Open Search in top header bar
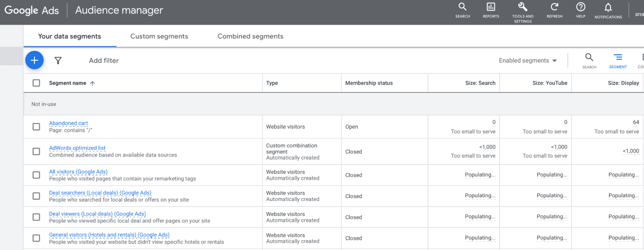 coord(463,11)
